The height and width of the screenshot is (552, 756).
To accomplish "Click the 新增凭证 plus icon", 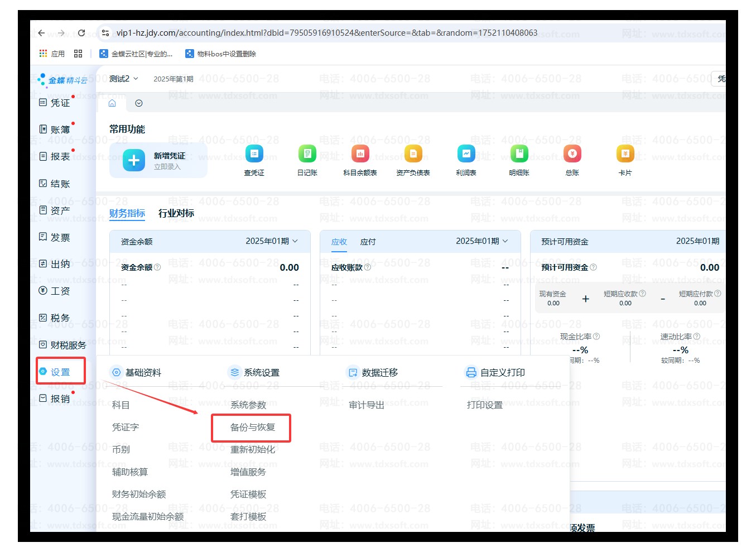I will coord(134,161).
